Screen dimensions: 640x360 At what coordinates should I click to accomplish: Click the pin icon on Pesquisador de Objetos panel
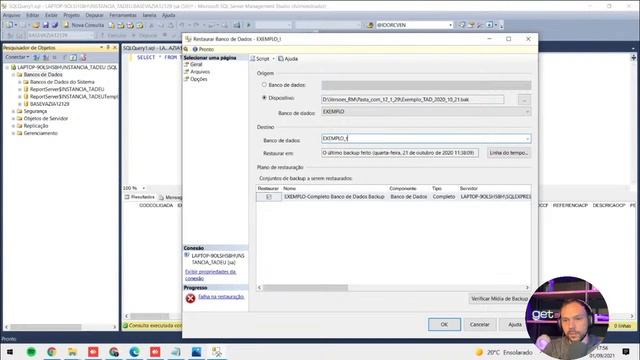click(x=108, y=48)
